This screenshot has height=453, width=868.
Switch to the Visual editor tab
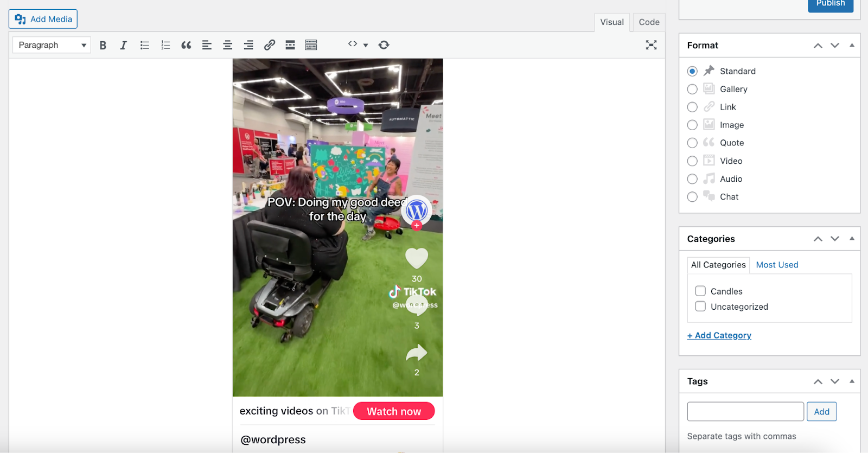tap(612, 22)
